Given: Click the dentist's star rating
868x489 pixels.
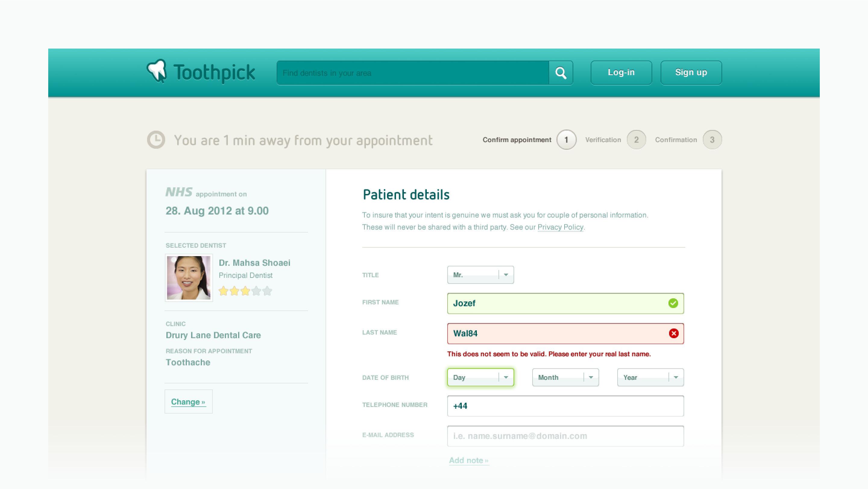Looking at the screenshot, I should 245,291.
